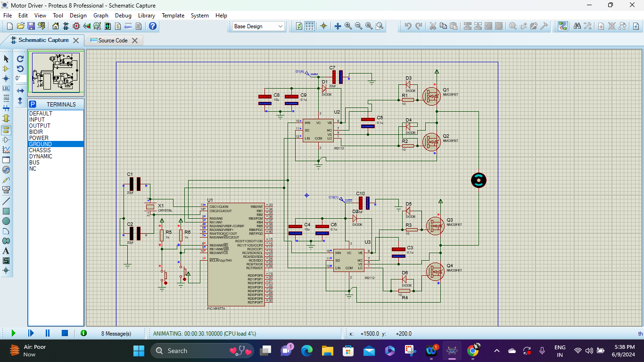644x362 pixels.
Task: Select the Graph Mode tool
Action: click(x=6, y=149)
